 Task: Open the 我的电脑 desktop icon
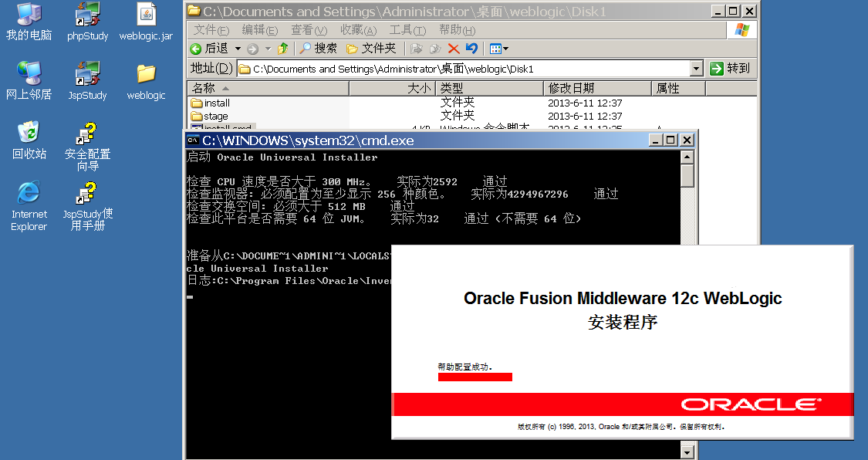[x=29, y=22]
